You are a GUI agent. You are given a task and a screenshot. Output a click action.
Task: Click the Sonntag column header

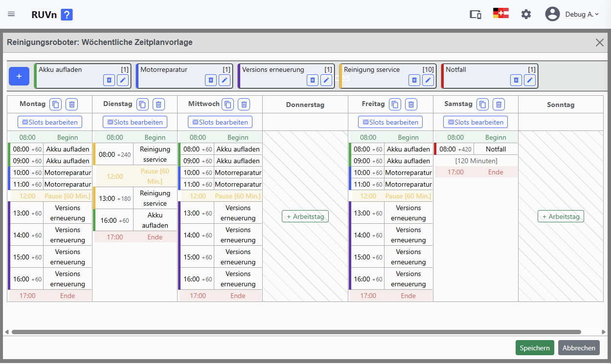coord(561,105)
